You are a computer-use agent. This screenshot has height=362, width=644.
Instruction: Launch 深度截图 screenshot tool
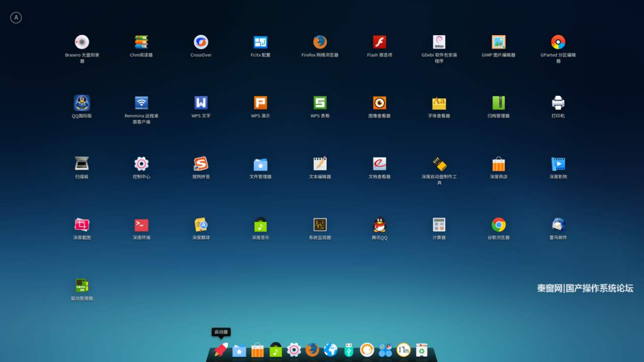click(82, 225)
